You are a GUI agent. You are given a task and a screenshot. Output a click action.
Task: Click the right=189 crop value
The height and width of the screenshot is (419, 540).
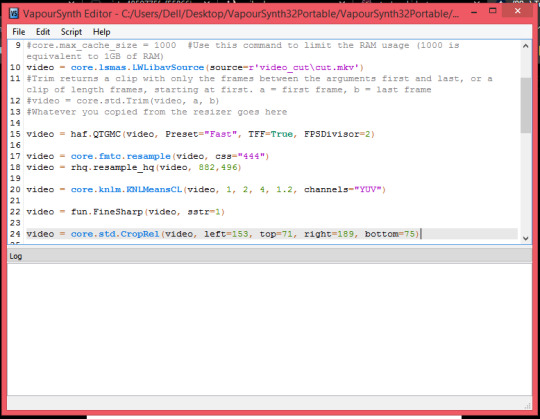[x=329, y=234]
